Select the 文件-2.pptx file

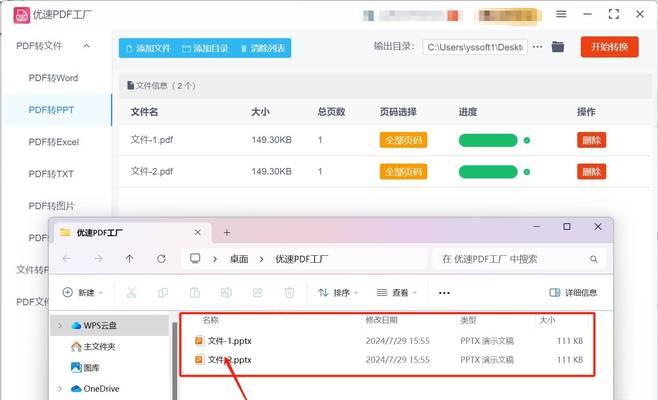223,360
